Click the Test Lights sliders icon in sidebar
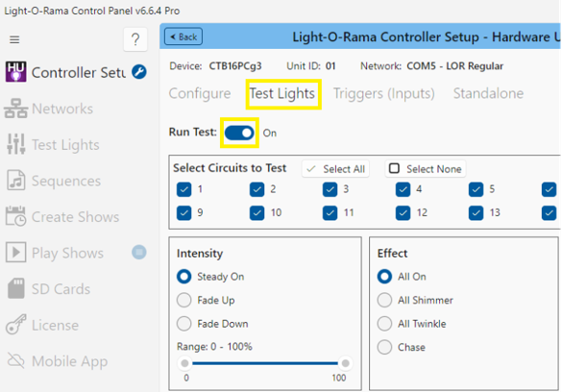Screen dimensions: 562x392 pyautogui.click(x=15, y=144)
